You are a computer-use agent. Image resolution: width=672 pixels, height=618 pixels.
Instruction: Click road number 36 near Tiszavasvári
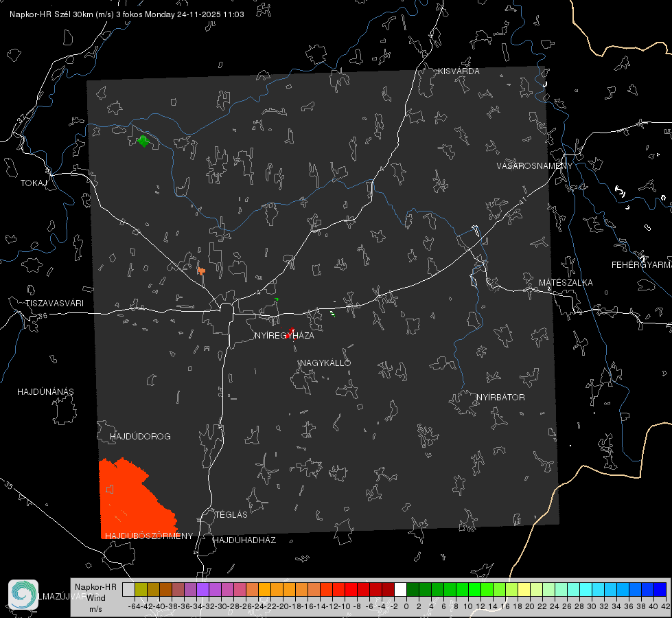43,316
